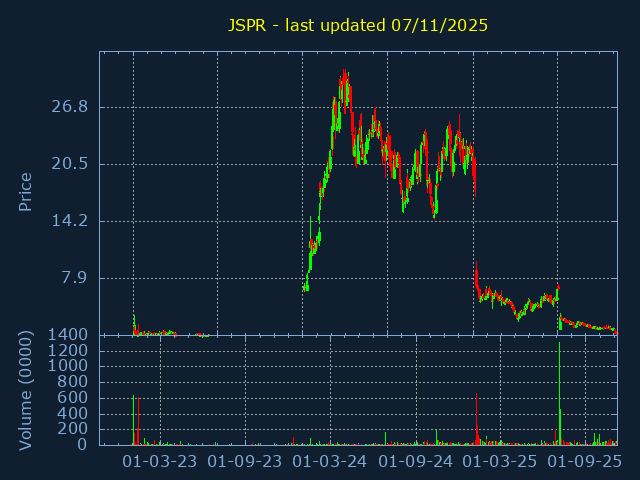The width and height of the screenshot is (640, 480).
Task: Select the 01-03-25 date label
Action: (x=500, y=462)
